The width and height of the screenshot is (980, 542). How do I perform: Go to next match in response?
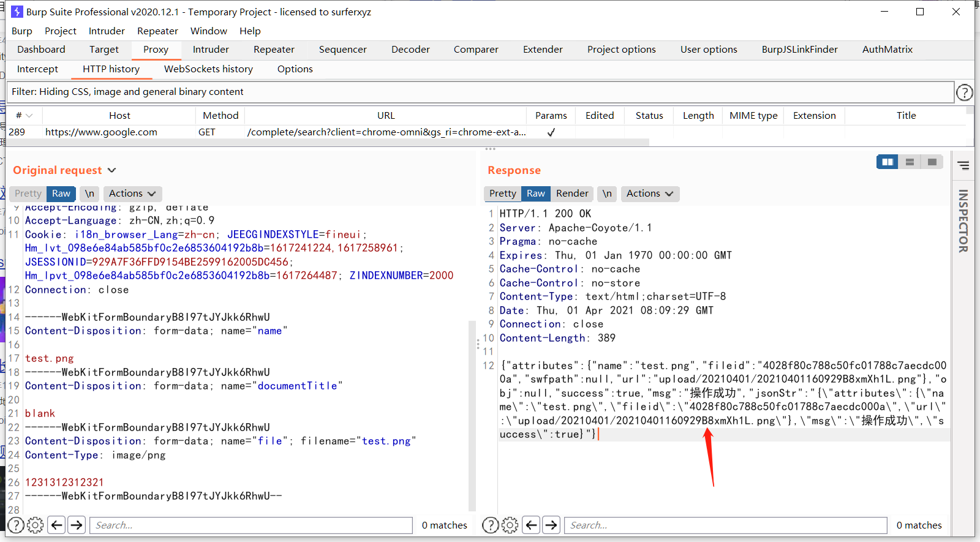pos(551,525)
